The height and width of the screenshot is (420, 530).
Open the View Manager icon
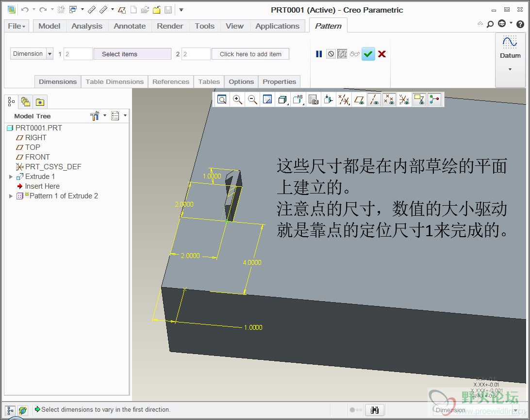pos(314,99)
